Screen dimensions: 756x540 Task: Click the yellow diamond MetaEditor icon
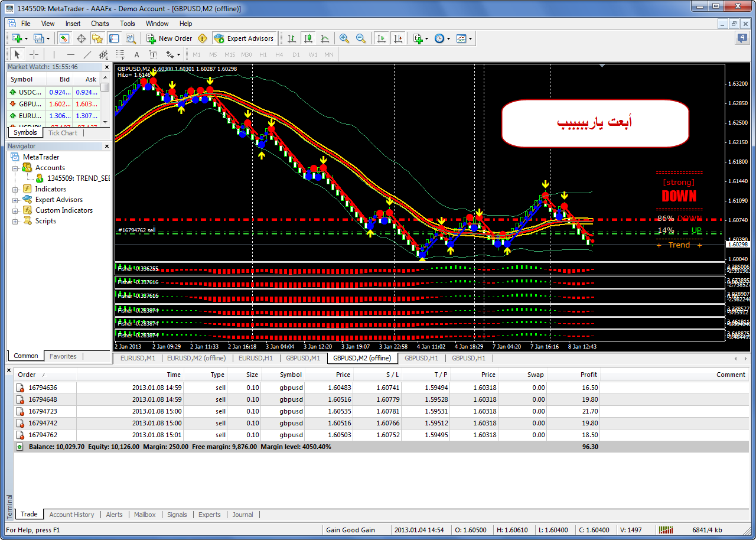(203, 38)
